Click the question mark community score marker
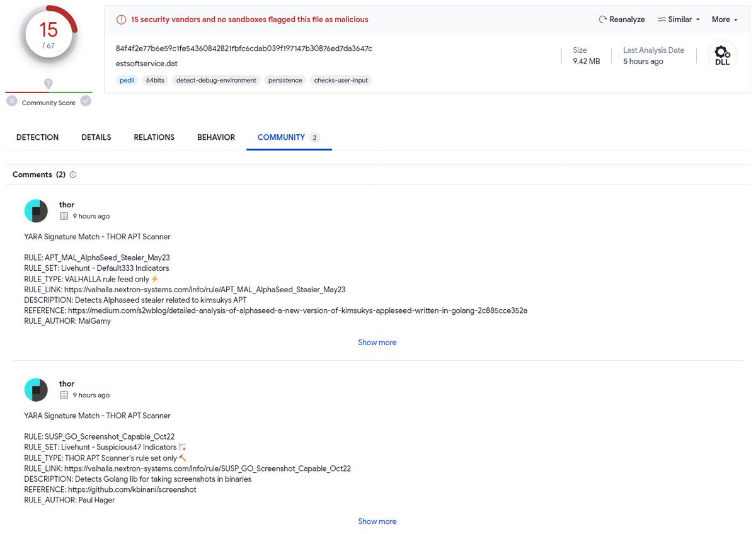The image size is (756, 534). (x=49, y=83)
